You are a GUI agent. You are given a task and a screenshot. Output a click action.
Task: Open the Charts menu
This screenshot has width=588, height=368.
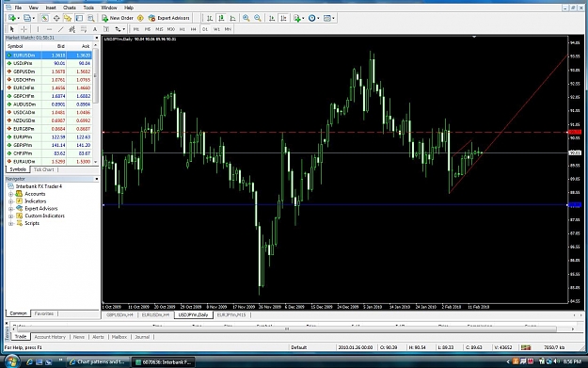pyautogui.click(x=70, y=8)
